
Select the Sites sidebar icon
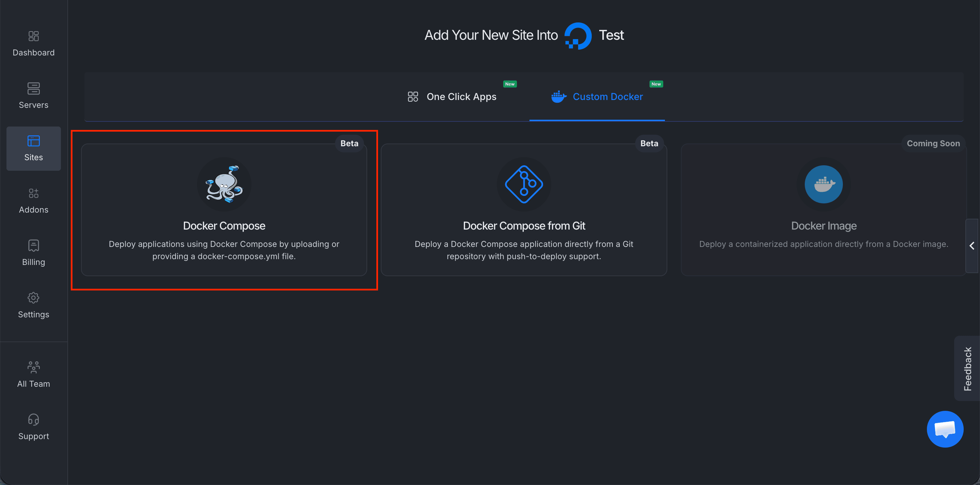click(x=33, y=141)
